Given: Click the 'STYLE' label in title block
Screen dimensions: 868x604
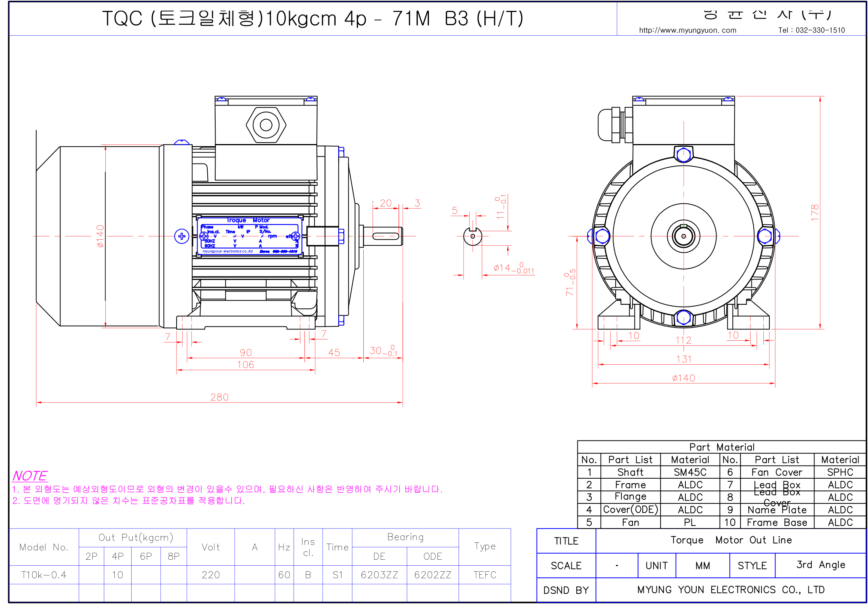Looking at the screenshot, I should point(752,566).
